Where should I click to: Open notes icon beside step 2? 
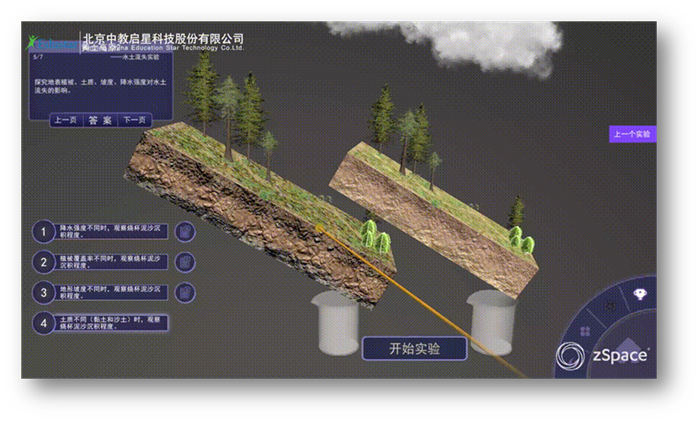pos(185,262)
